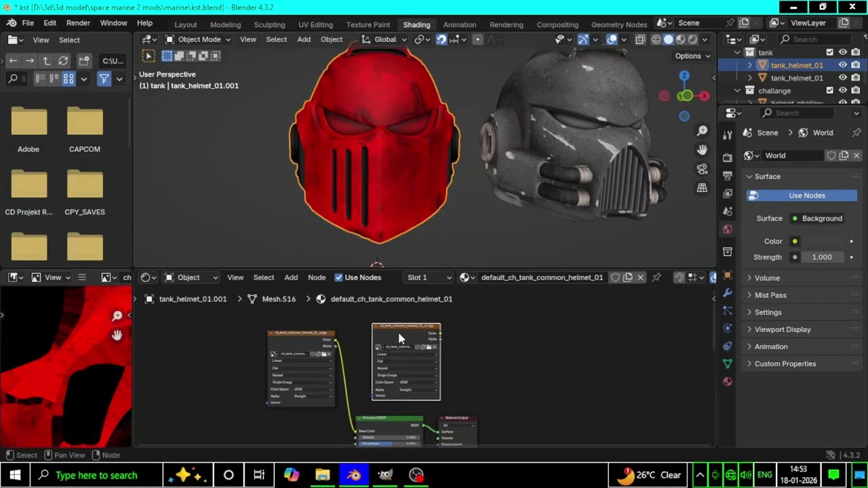Select rendered viewport shading

[692, 39]
